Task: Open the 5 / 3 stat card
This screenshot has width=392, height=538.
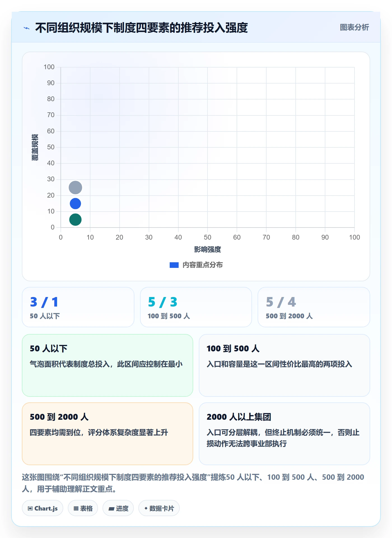Action: [x=196, y=307]
